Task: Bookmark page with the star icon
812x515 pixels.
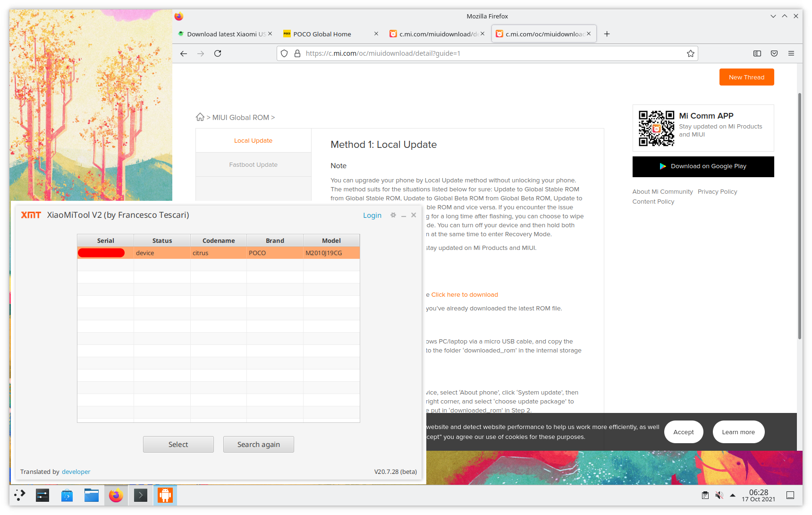Action: pos(690,53)
